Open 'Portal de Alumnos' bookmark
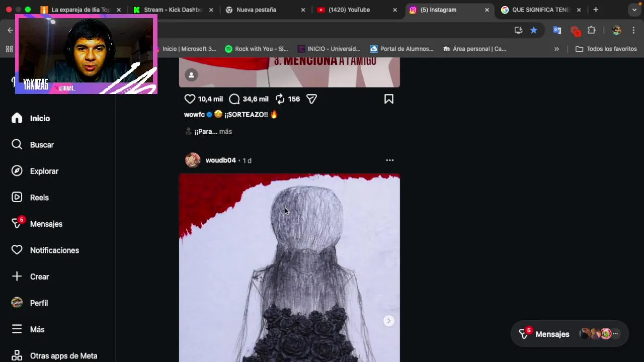This screenshot has width=644, height=362. coord(402,49)
